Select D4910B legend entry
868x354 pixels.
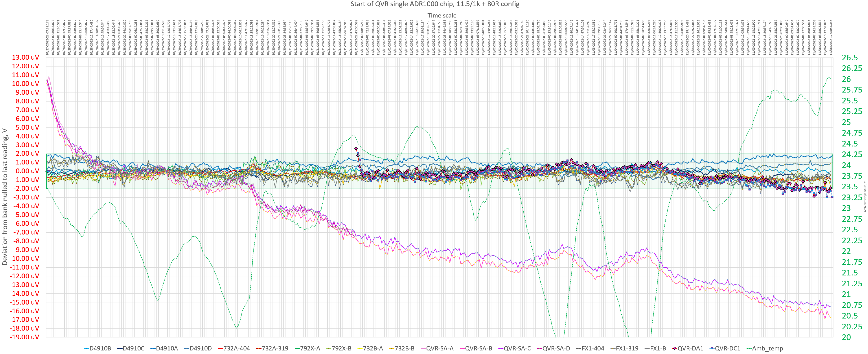coord(97,348)
